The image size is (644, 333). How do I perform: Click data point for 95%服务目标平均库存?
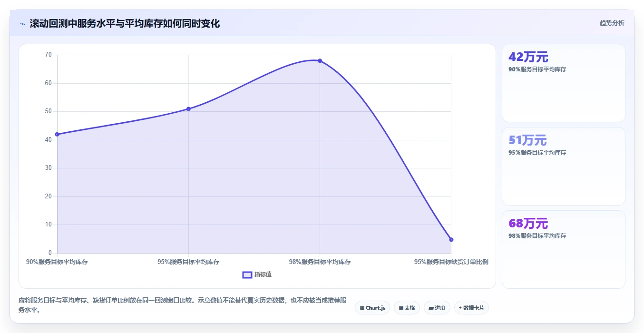[188, 109]
